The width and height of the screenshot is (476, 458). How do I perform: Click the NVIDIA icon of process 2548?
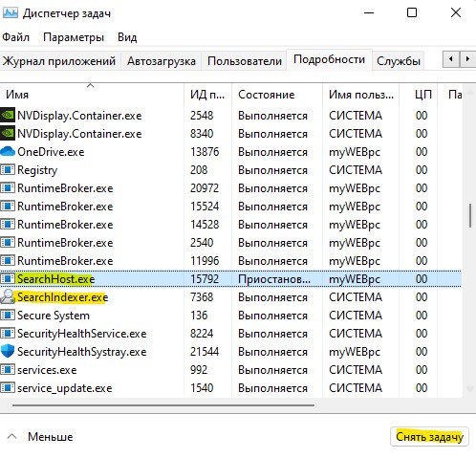tap(8, 116)
